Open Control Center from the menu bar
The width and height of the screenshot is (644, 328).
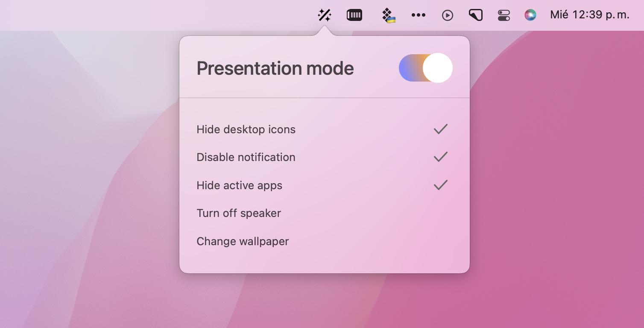(x=504, y=15)
